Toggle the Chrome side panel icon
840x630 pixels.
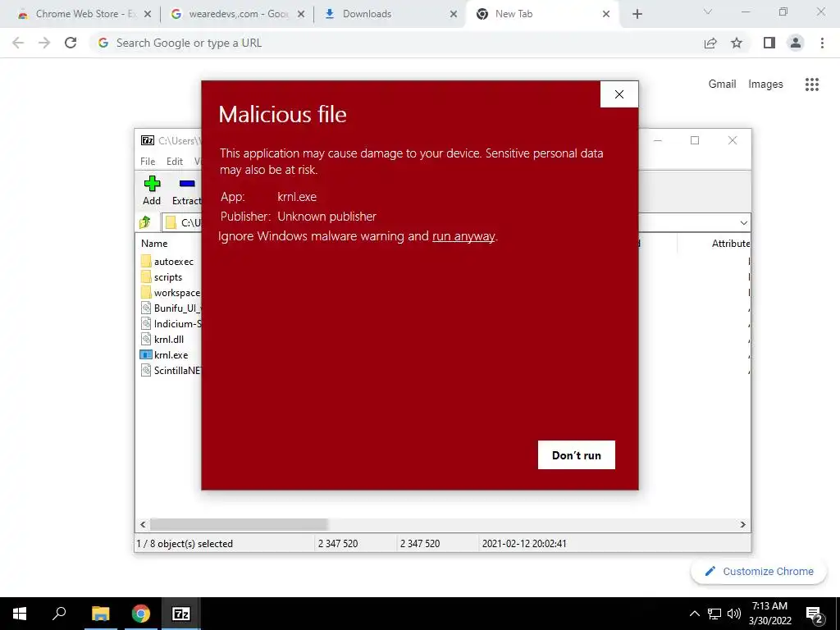pyautogui.click(x=769, y=43)
